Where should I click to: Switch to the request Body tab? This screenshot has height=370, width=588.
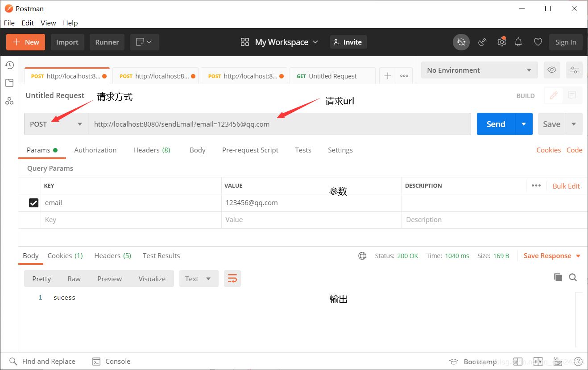click(x=198, y=150)
